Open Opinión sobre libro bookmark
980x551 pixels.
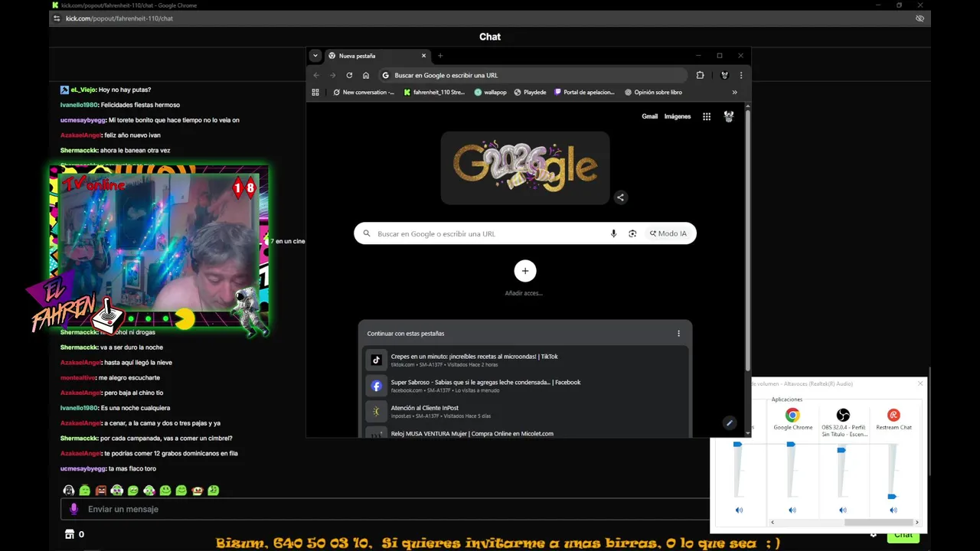point(653,92)
